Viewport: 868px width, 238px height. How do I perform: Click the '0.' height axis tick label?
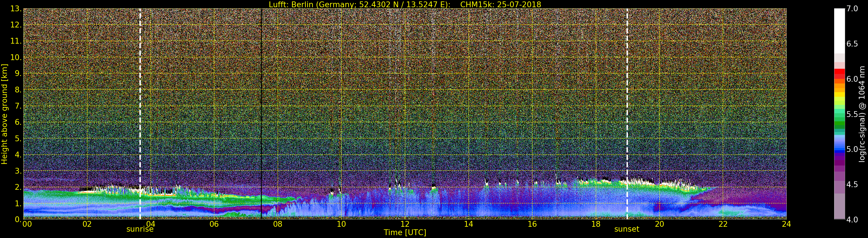click(18, 219)
